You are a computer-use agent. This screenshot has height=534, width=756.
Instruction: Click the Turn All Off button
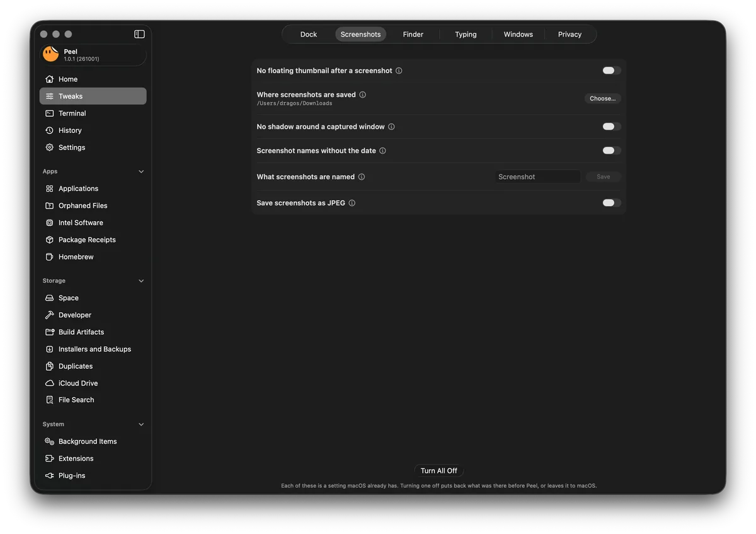point(439,471)
